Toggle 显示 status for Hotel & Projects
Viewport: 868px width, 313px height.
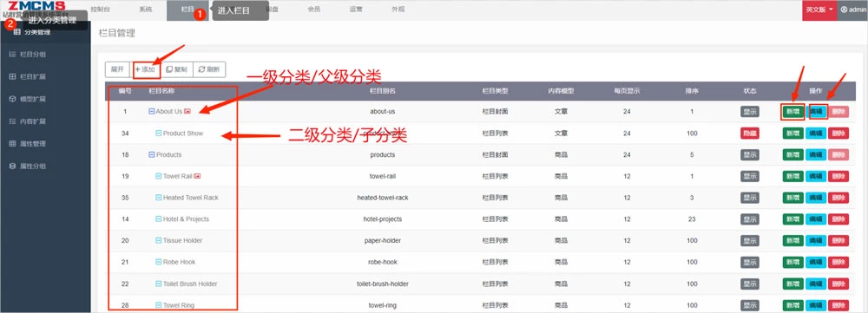(x=750, y=219)
